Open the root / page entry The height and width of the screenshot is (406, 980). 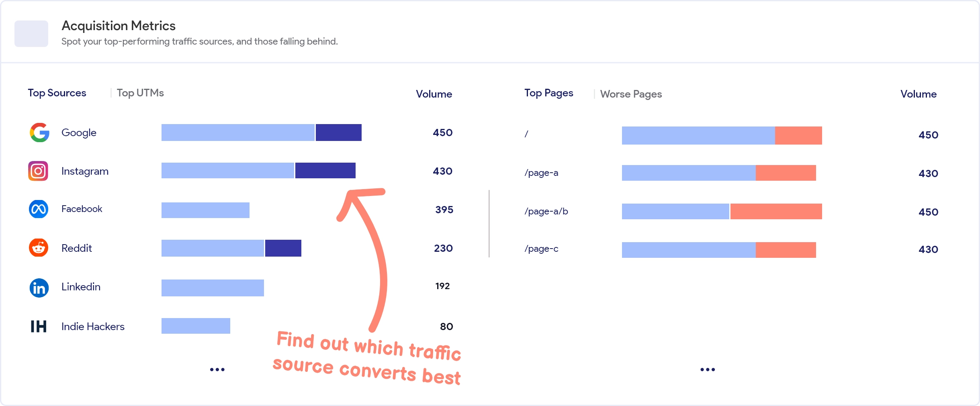526,135
